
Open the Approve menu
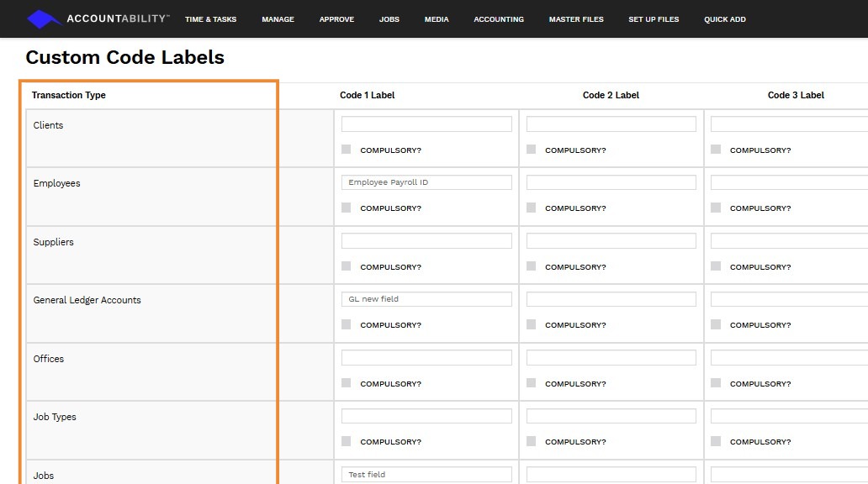click(336, 19)
